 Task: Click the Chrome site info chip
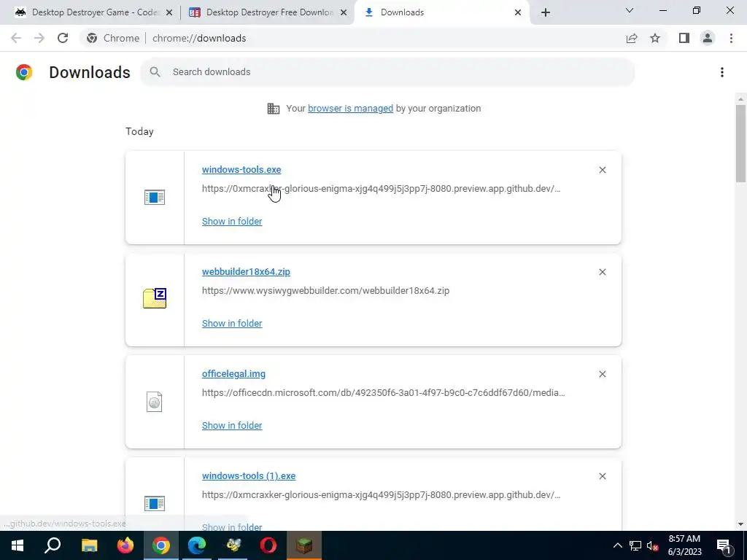pos(113,38)
